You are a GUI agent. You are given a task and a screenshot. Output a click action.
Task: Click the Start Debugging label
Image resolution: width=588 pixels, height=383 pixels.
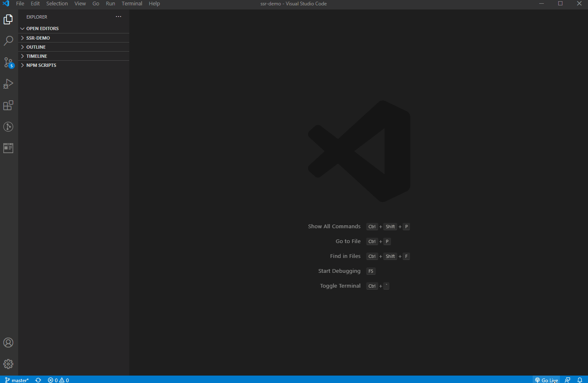pyautogui.click(x=339, y=271)
